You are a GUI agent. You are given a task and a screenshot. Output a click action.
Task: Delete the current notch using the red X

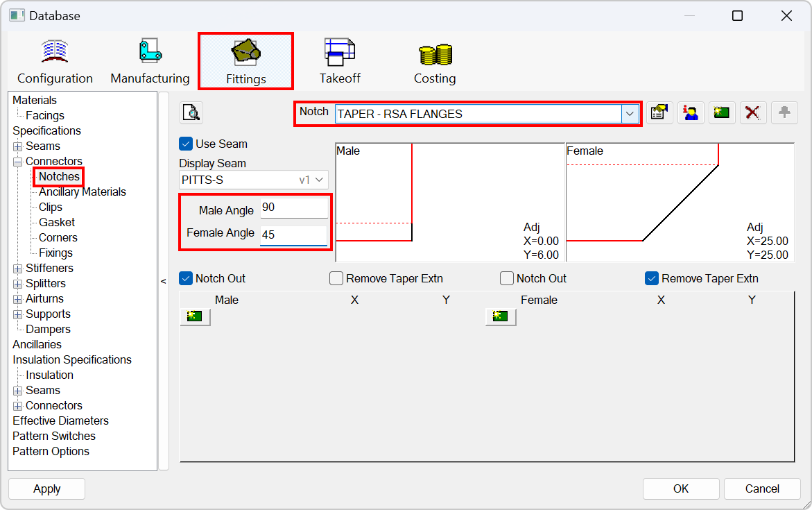point(752,112)
